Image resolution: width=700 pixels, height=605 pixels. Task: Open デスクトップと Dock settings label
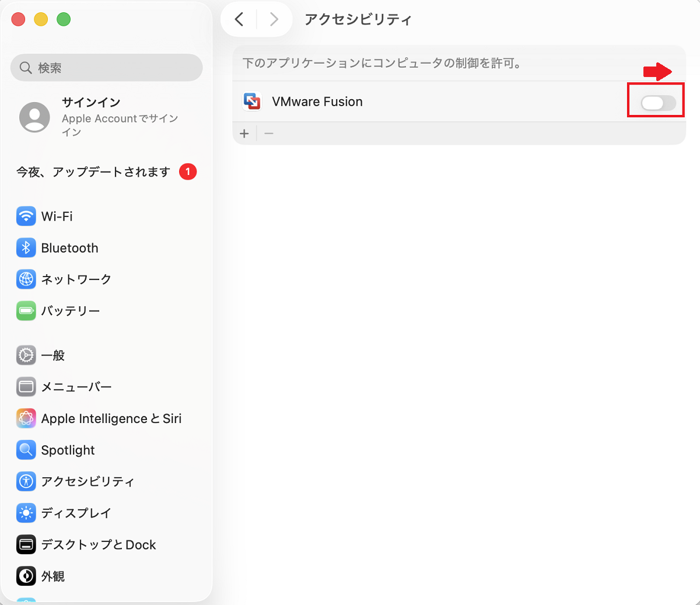99,544
